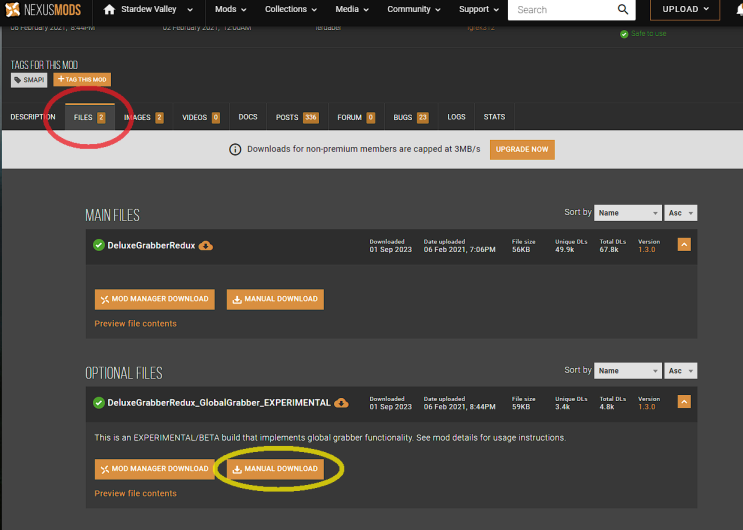Image resolution: width=743 pixels, height=530 pixels.
Task: Open the Main Files Asc order dropdown
Action: pyautogui.click(x=680, y=213)
